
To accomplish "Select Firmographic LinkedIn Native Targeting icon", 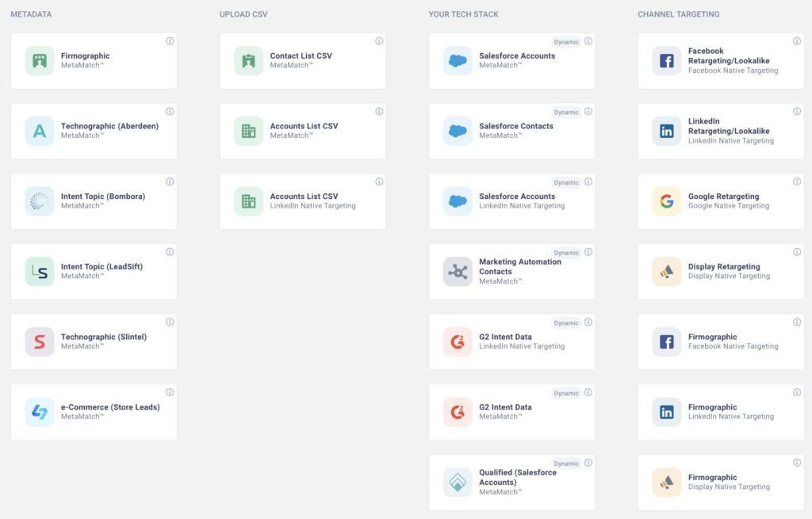I will click(x=667, y=412).
